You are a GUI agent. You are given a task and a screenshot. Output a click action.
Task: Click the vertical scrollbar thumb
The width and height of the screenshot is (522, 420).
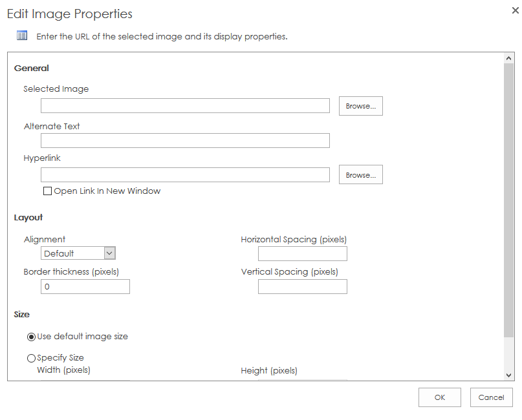[508, 200]
